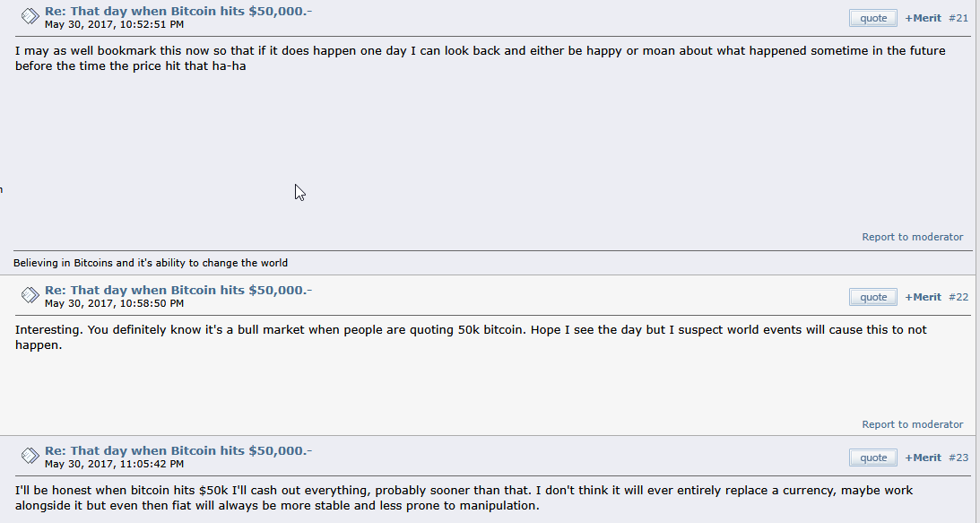Click the message icon beside post #21 title
Screen dimensions: 980x523
click(30, 16)
